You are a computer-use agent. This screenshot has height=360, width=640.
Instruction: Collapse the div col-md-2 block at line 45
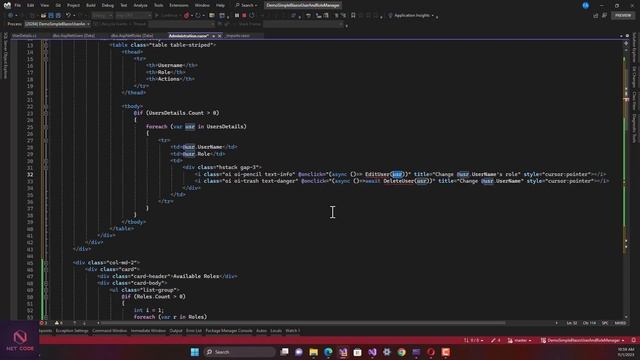[46, 263]
